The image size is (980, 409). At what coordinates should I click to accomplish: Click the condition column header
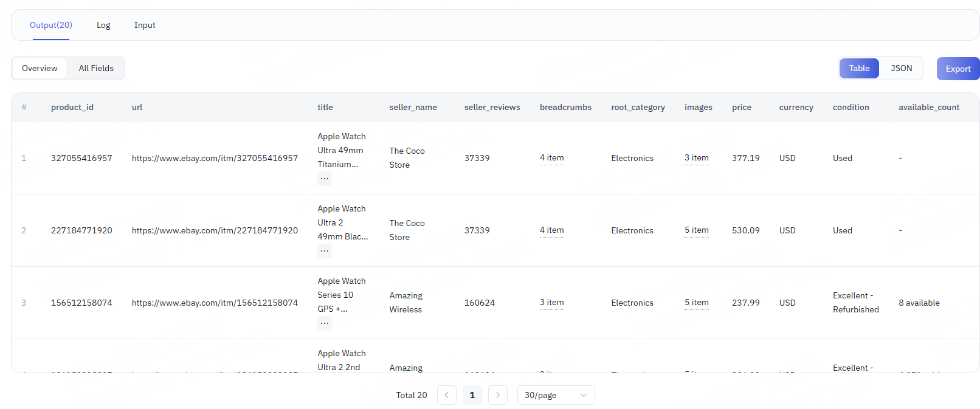pos(851,107)
